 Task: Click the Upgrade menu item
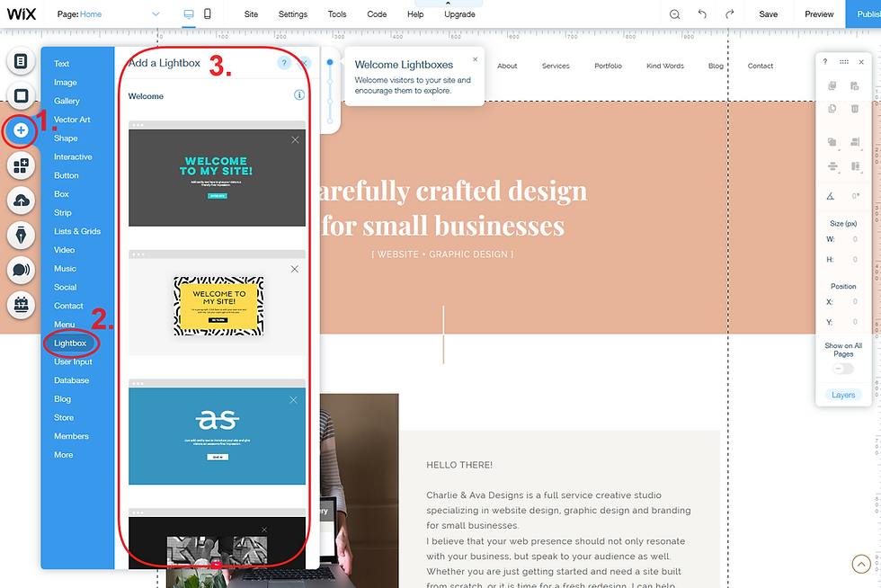click(459, 14)
